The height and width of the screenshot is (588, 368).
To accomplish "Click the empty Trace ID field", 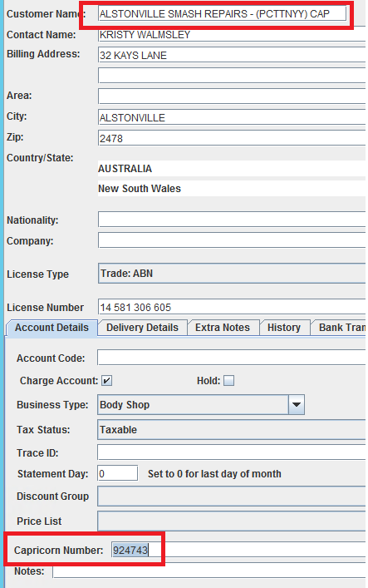I will (231, 452).
